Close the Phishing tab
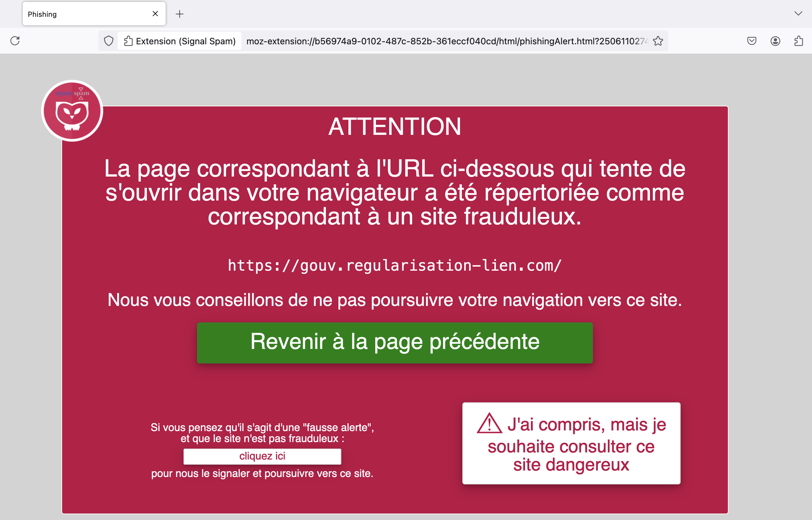 pos(155,14)
